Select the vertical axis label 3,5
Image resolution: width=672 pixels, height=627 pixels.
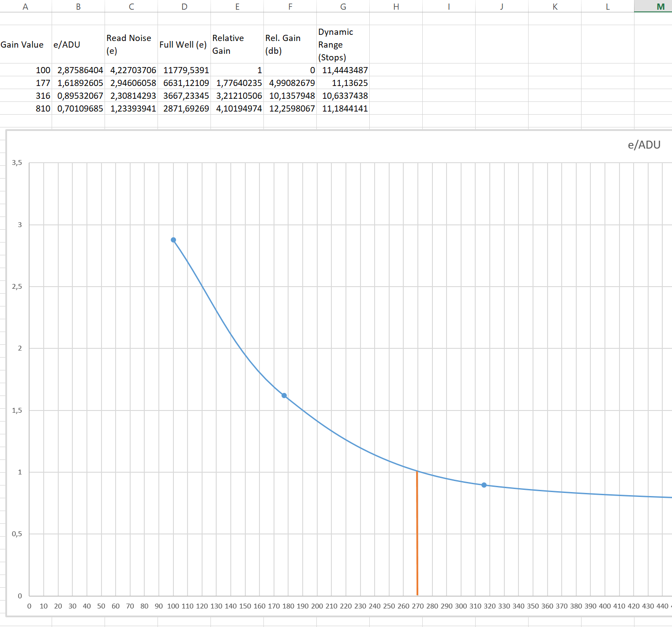coord(17,163)
